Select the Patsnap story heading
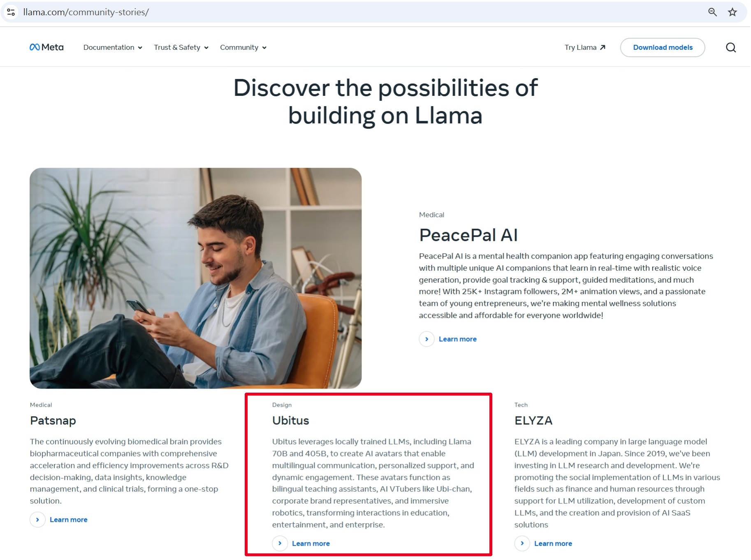Viewport: 751px width, 560px height. point(53,421)
